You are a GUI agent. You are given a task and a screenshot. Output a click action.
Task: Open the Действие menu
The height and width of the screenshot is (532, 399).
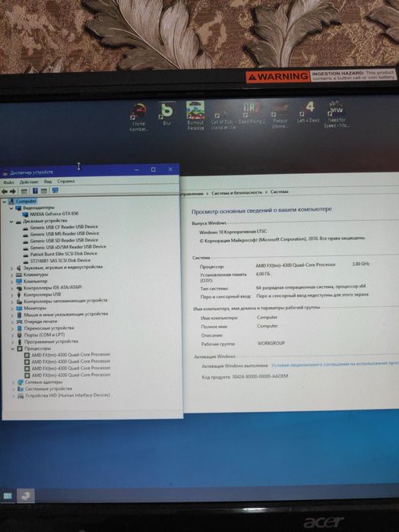point(29,182)
